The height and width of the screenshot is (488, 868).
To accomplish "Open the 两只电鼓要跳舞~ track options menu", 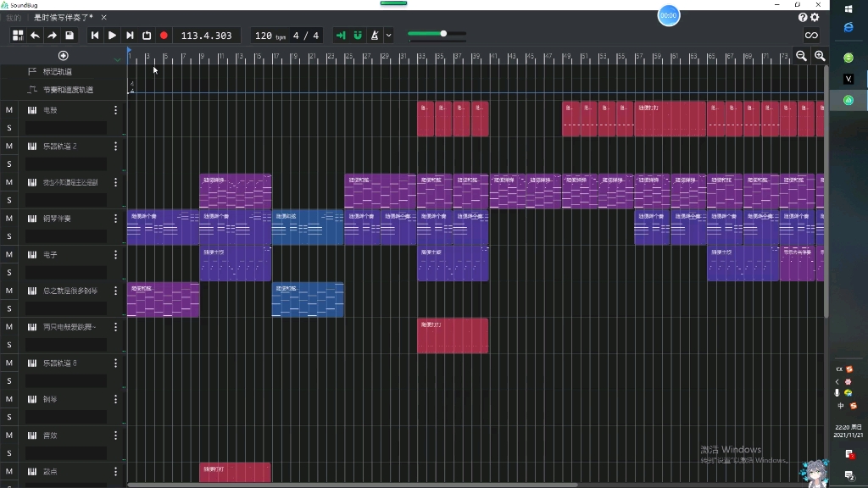I will click(x=115, y=327).
